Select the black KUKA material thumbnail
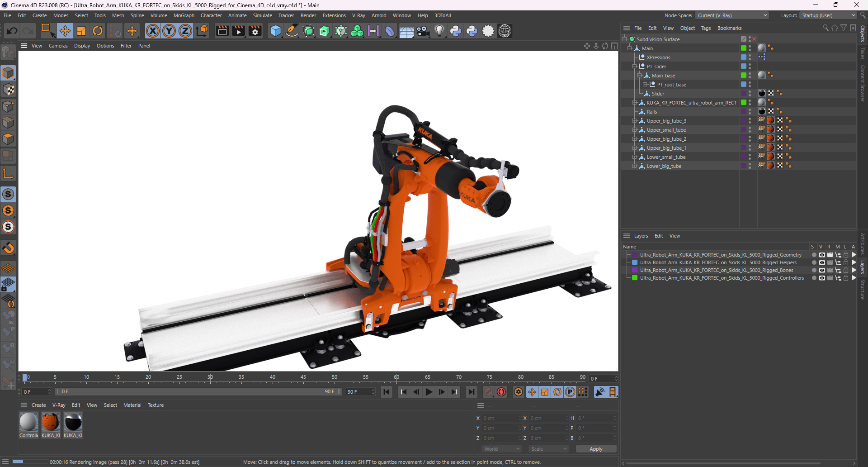Image resolution: width=868 pixels, height=467 pixels. [73, 422]
